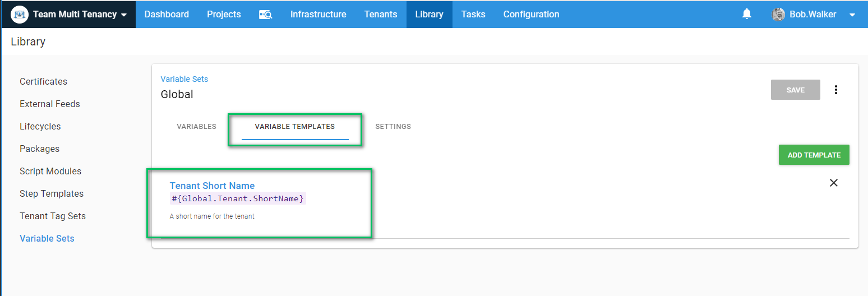
Task: Open the Tenants menu item
Action: tap(380, 15)
